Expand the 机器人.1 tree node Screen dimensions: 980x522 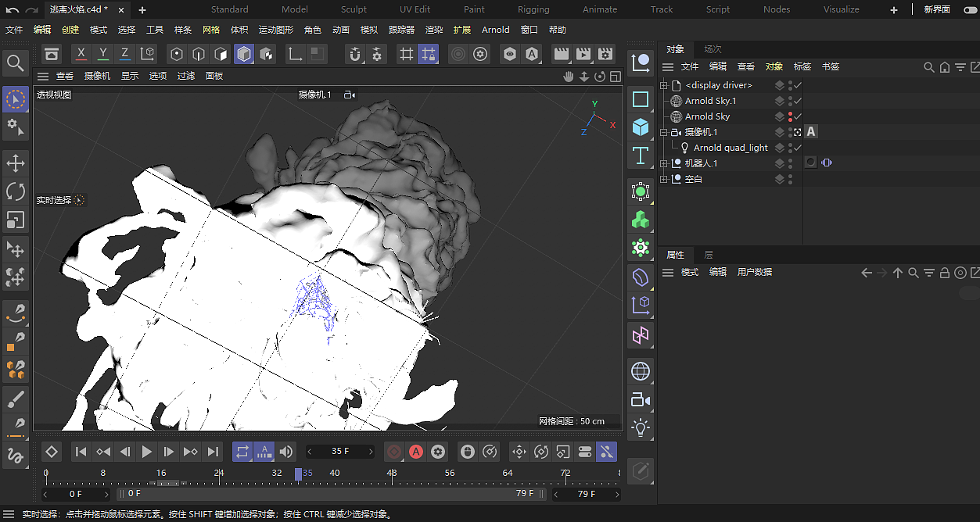click(x=664, y=163)
